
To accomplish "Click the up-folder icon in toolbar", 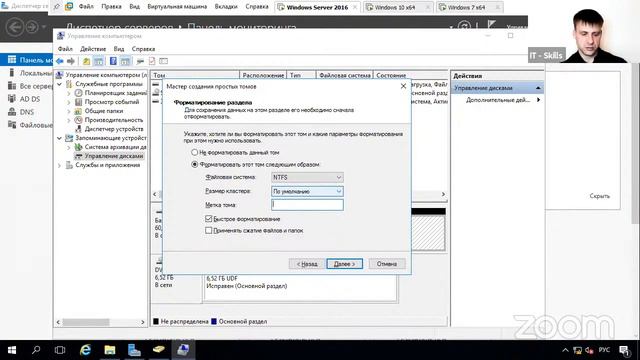I will click(x=87, y=61).
